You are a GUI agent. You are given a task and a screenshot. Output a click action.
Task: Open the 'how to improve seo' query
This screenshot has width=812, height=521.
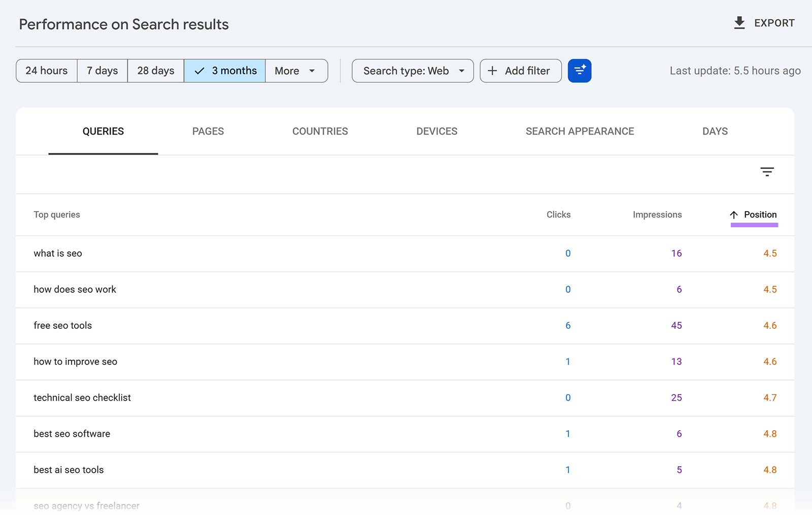(76, 362)
